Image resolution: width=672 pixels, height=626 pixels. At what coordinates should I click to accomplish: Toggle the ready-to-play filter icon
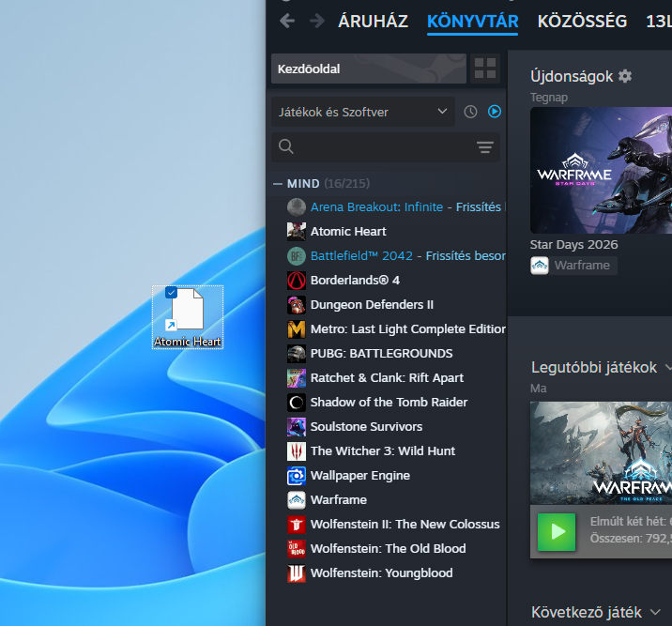495,112
